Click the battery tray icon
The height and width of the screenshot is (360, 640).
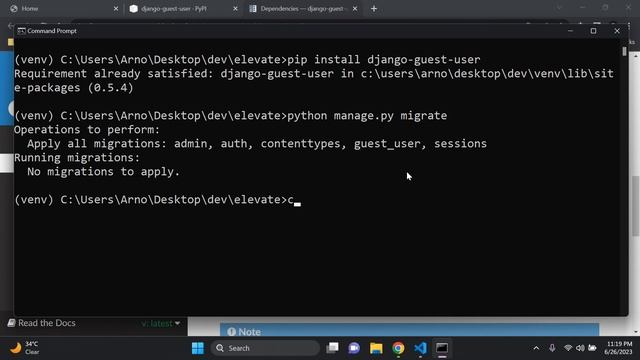point(592,348)
